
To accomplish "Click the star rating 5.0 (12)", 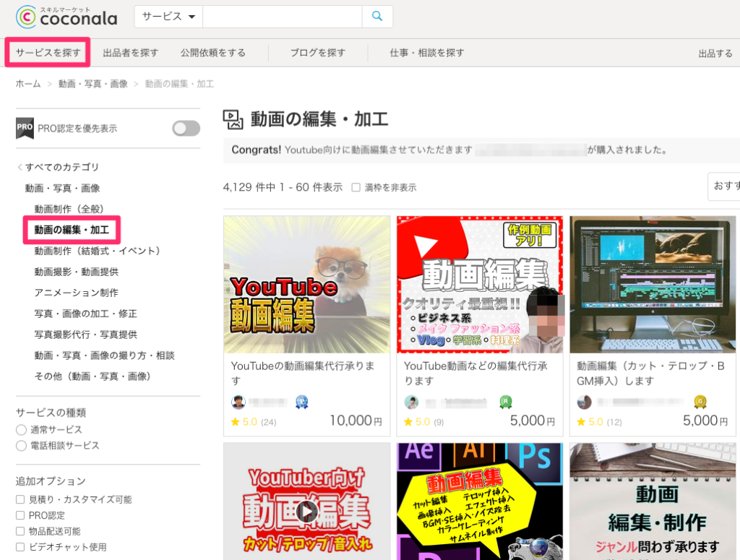I will click(x=599, y=422).
